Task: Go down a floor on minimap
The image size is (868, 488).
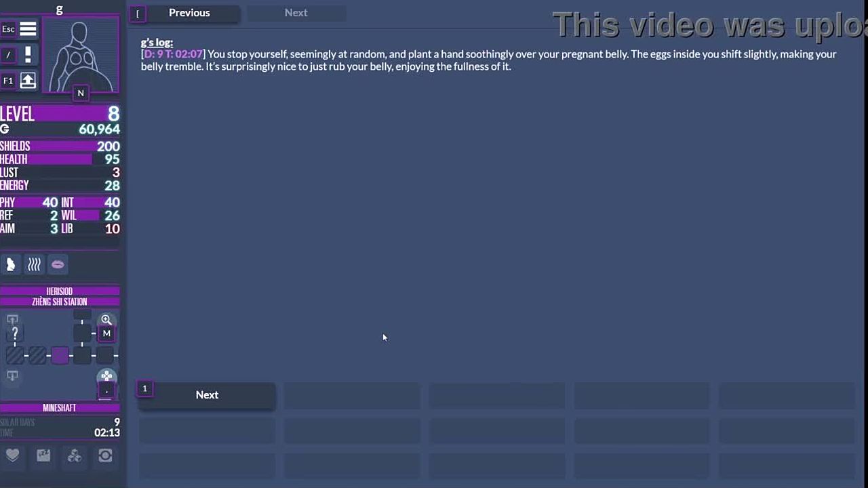Action: 12,376
